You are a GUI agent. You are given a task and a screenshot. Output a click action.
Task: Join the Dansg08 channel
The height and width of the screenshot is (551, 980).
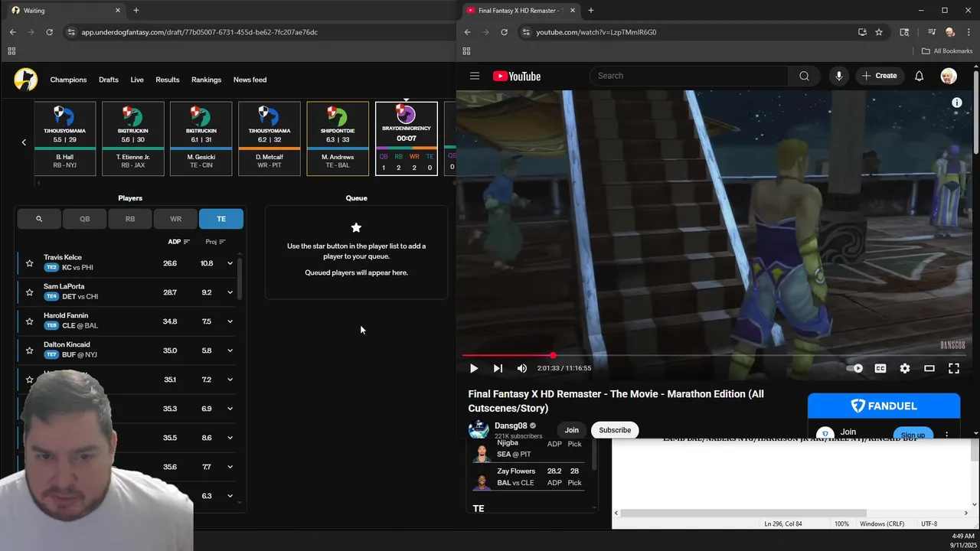pyautogui.click(x=572, y=430)
